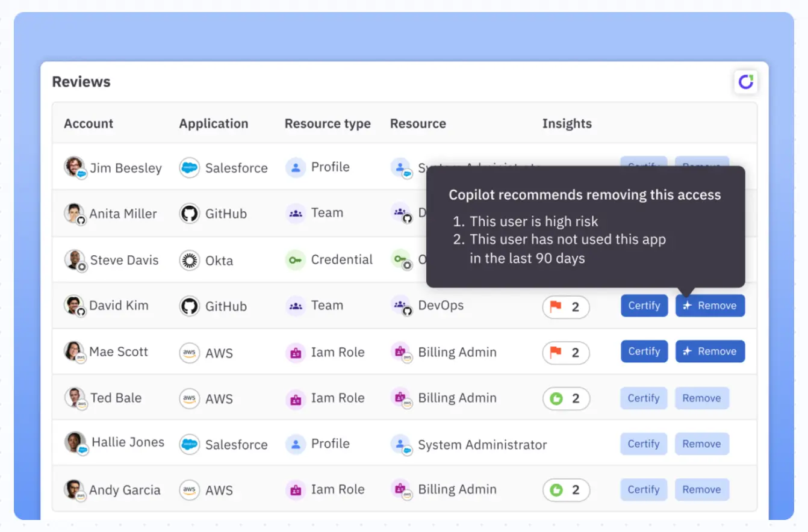Click the Credential key icon for Steve Davis
The height and width of the screenshot is (532, 808).
(295, 260)
